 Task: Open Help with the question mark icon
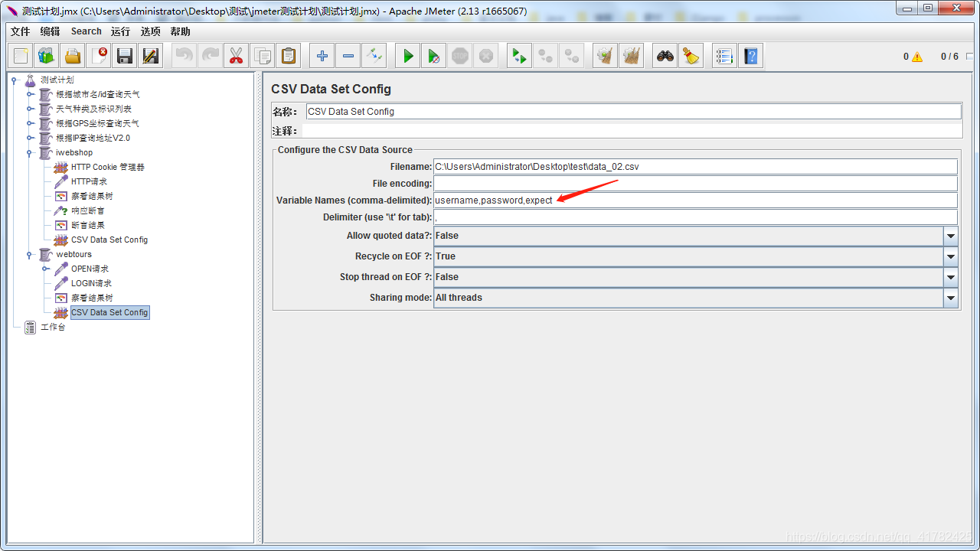pos(750,56)
